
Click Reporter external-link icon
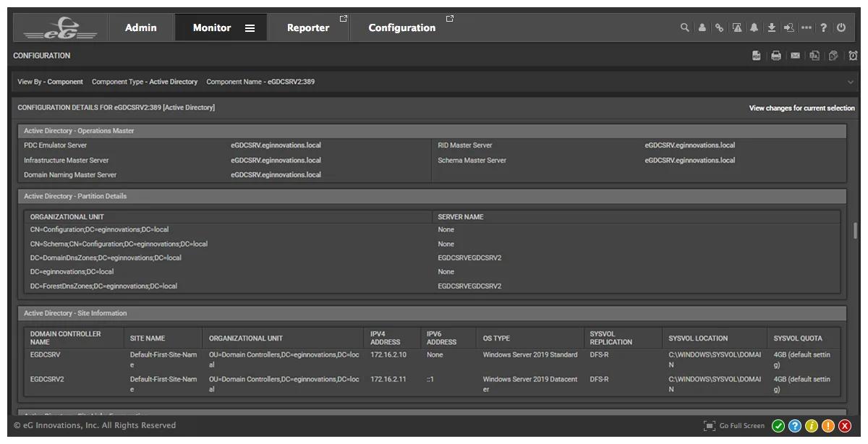click(344, 19)
